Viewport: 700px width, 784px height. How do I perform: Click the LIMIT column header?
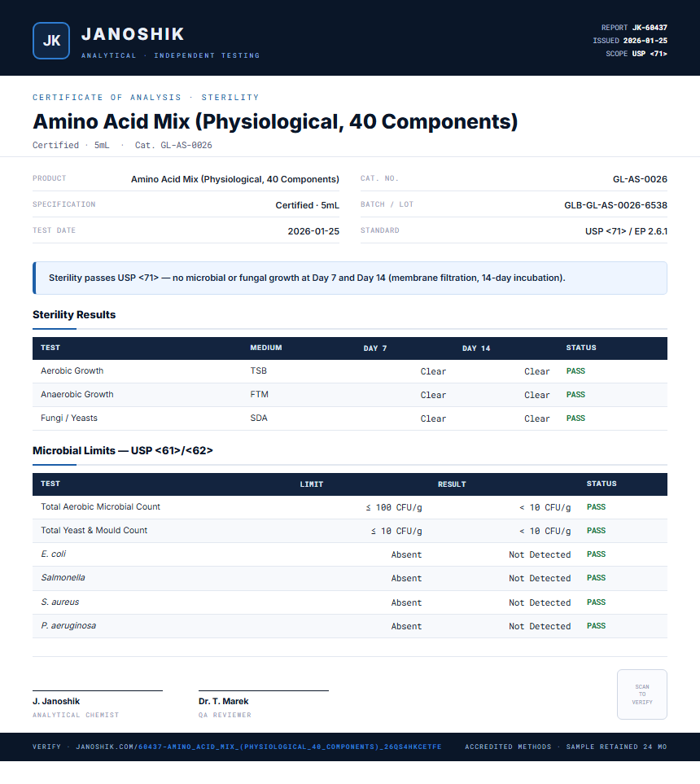tap(312, 484)
